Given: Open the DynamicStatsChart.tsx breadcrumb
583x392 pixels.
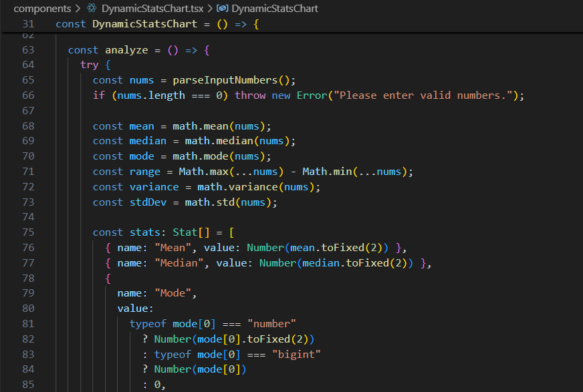Looking at the screenshot, I should (152, 9).
